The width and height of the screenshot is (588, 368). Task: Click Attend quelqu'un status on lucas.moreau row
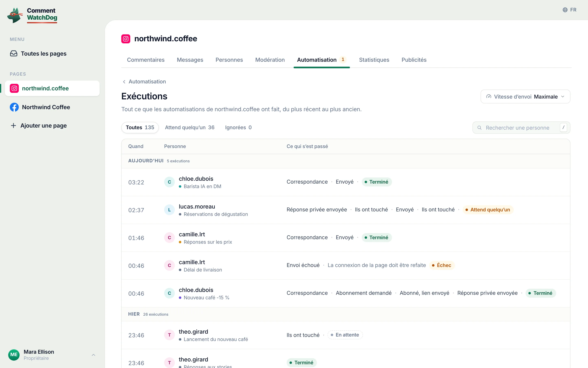pos(488,210)
